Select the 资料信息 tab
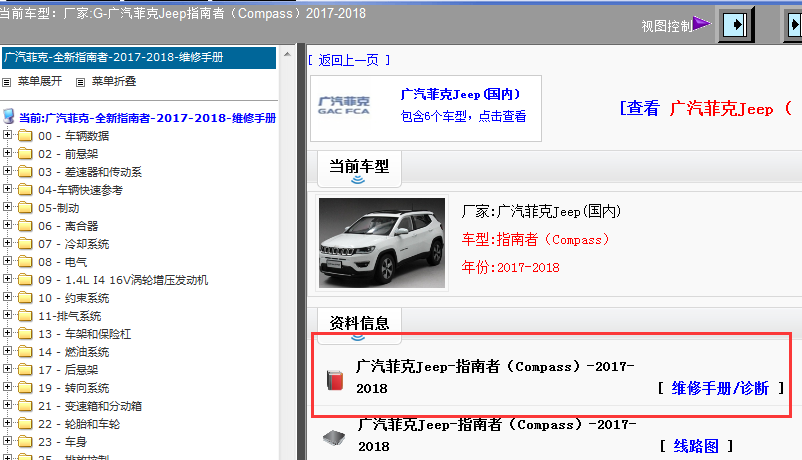Image resolution: width=802 pixels, height=460 pixels. [359, 324]
